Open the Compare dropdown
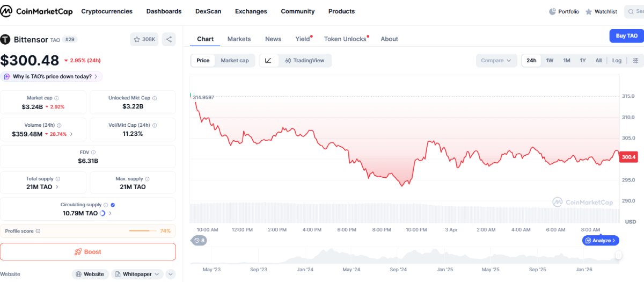644x282 pixels. coord(496,61)
